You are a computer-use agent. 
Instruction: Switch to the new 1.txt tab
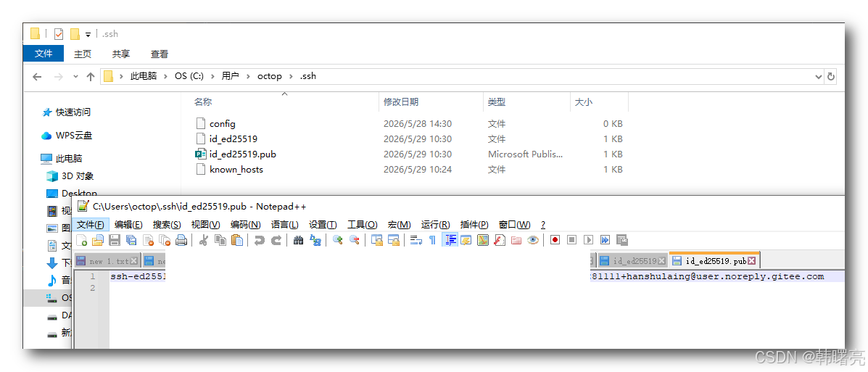pos(109,261)
